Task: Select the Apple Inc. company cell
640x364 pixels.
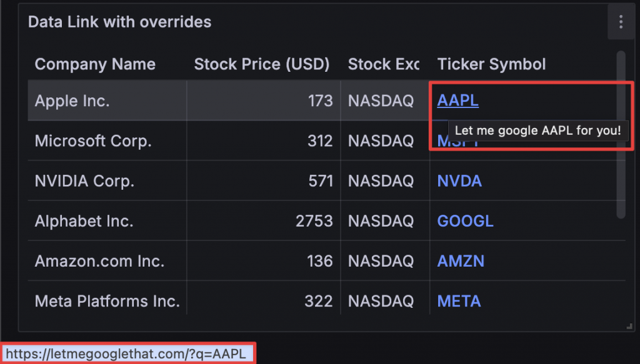Action: (72, 101)
